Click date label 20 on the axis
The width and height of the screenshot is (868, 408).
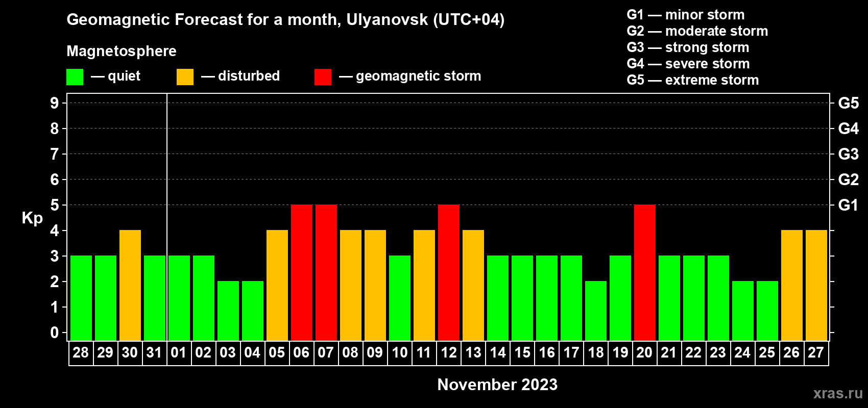click(x=644, y=353)
